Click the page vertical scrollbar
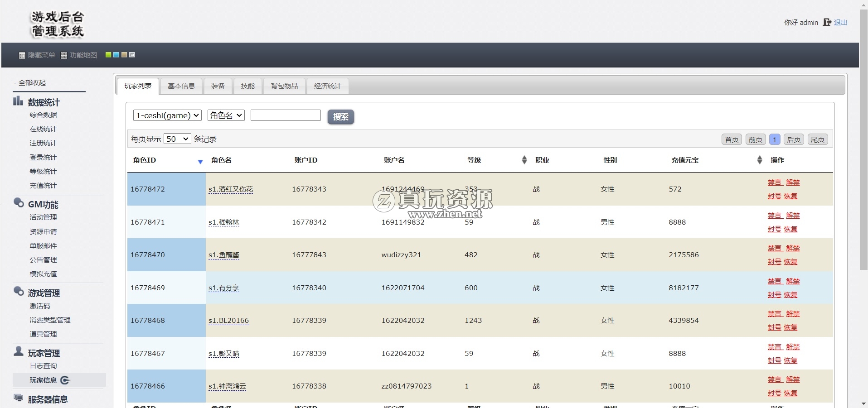 (x=863, y=139)
